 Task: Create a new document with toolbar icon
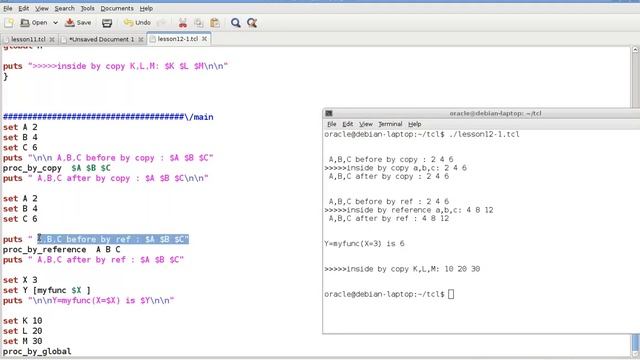[x=9, y=23]
